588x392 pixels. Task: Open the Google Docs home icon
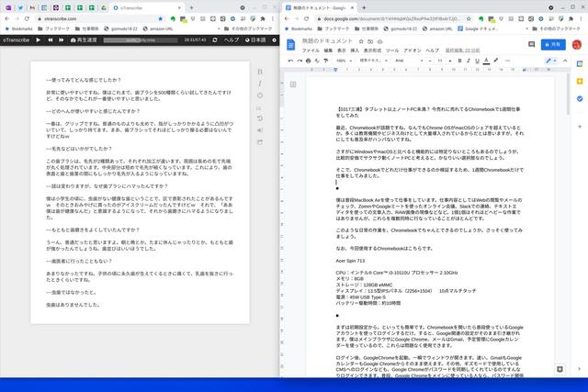click(x=291, y=45)
